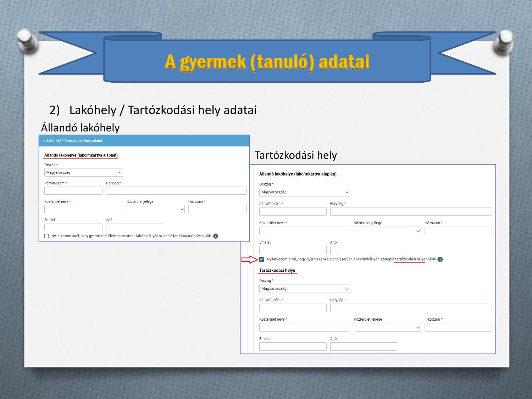
Task: Click info icon beside right form's checked declaration
Action: coord(440,259)
